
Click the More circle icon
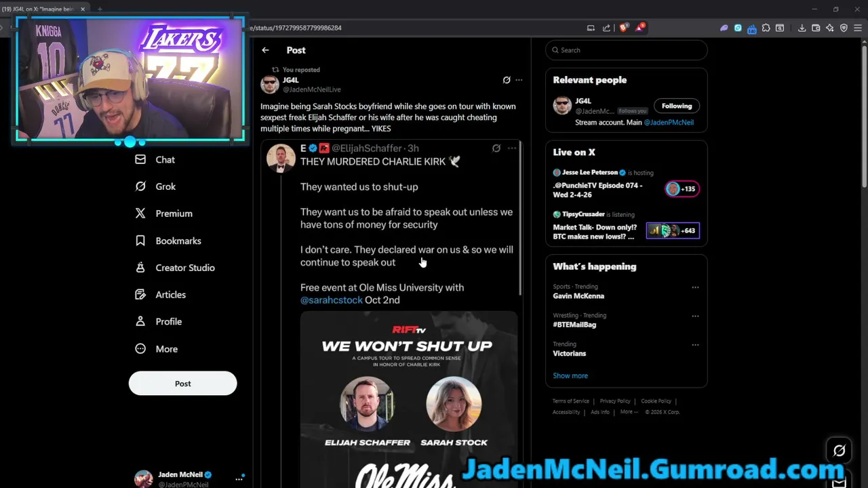click(x=140, y=348)
